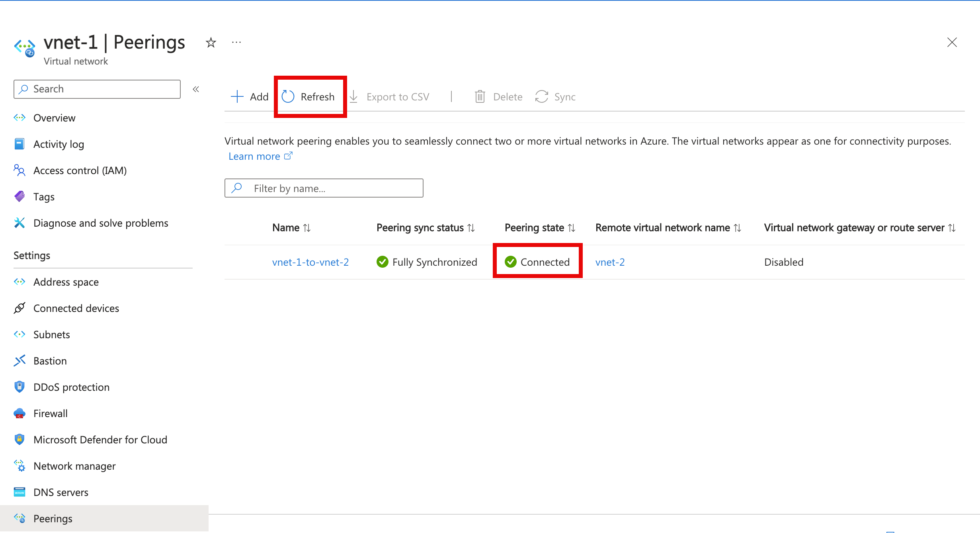980x533 pixels.
Task: Click the Access control IAM icon
Action: (18, 170)
